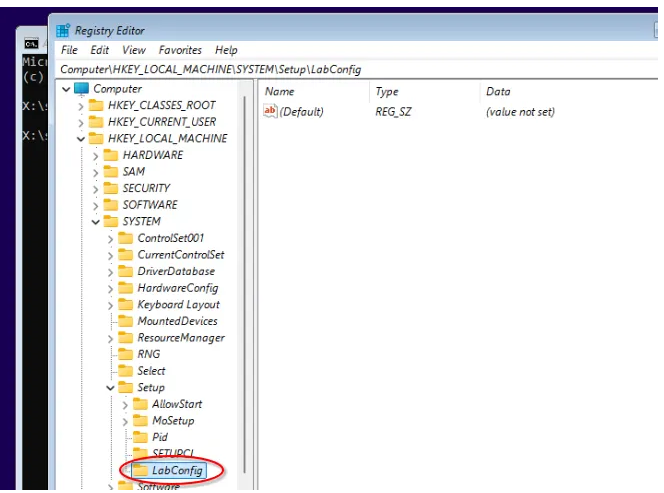Open the Favorites menu
This screenshot has width=664, height=493.
[180, 50]
